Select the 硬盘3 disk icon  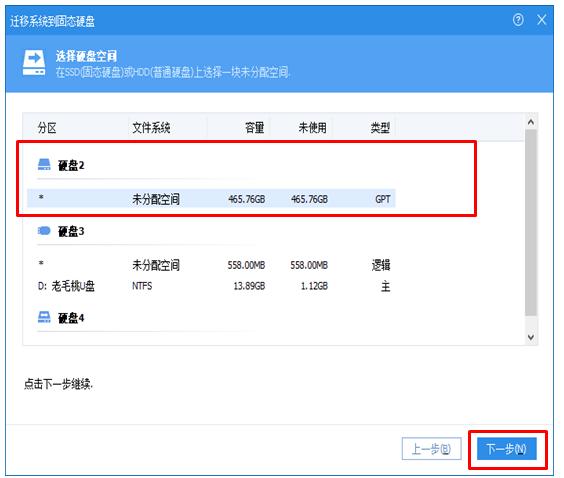pos(44,231)
